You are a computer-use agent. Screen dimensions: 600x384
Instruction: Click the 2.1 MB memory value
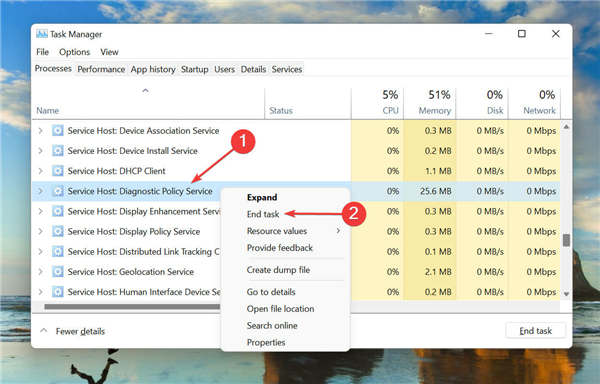tap(438, 272)
